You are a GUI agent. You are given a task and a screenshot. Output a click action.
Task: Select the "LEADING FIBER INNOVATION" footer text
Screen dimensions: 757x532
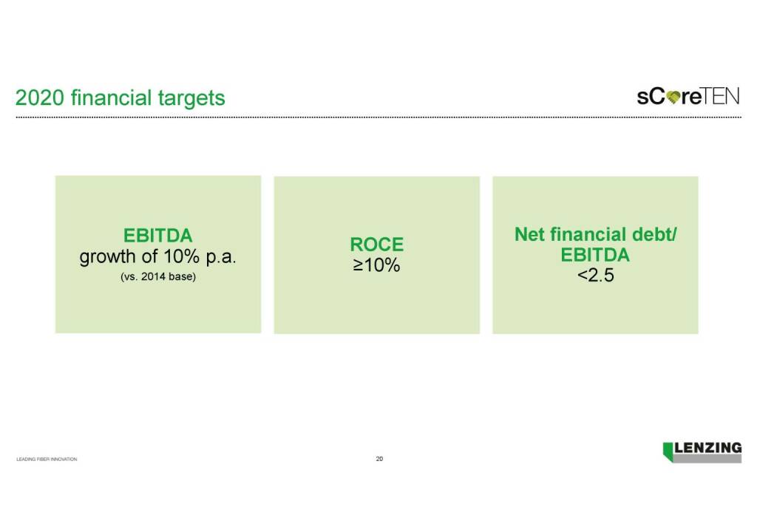(x=47, y=460)
